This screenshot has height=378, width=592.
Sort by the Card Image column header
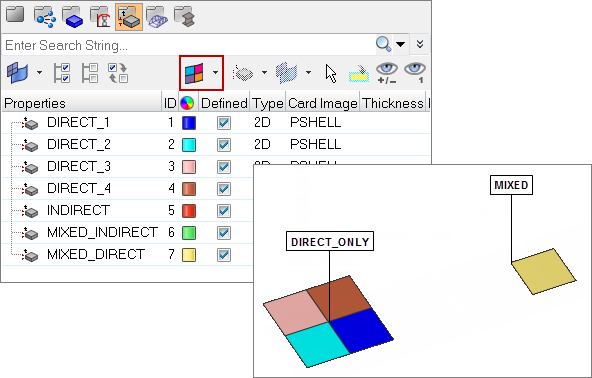coord(323,103)
